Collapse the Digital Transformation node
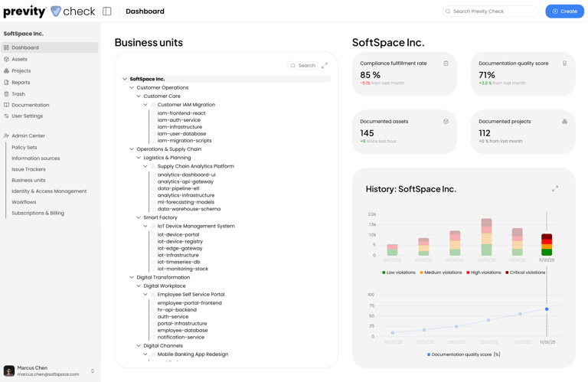This screenshot has width=588, height=382. tap(132, 277)
